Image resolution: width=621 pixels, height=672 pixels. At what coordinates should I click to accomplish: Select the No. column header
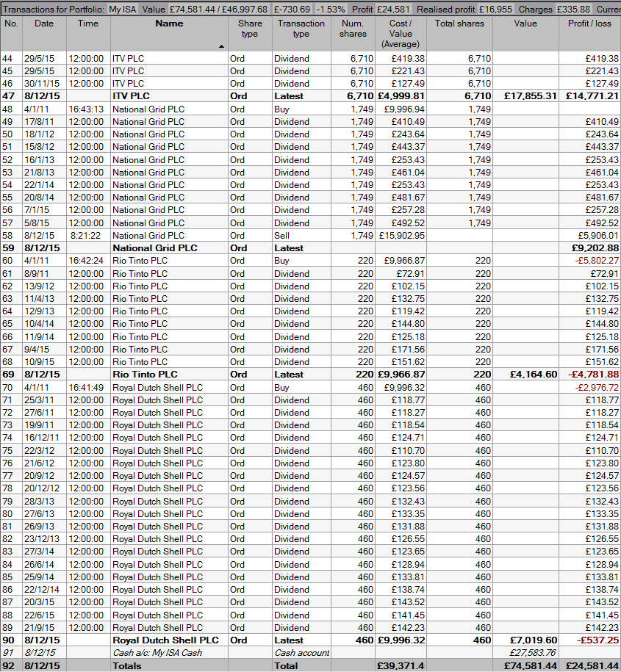click(x=11, y=24)
